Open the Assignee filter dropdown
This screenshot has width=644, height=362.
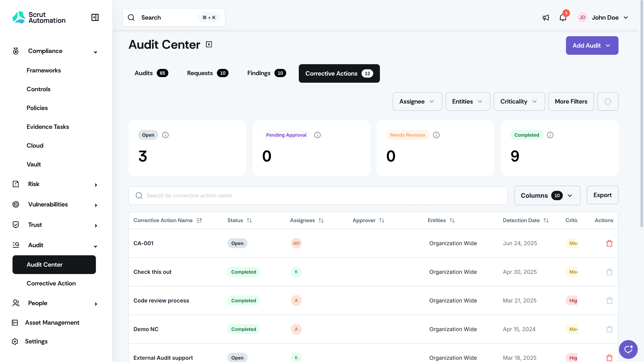click(417, 101)
